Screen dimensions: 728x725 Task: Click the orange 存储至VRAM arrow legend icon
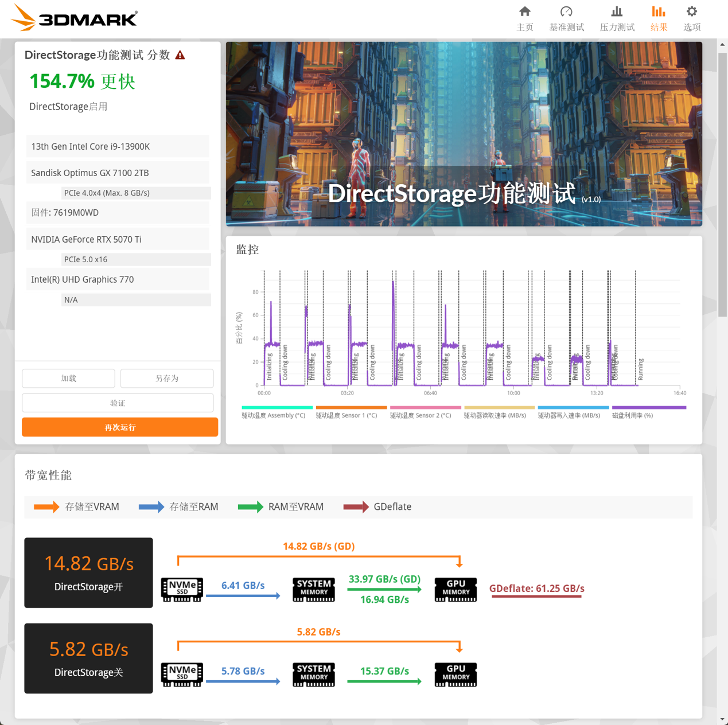(46, 507)
